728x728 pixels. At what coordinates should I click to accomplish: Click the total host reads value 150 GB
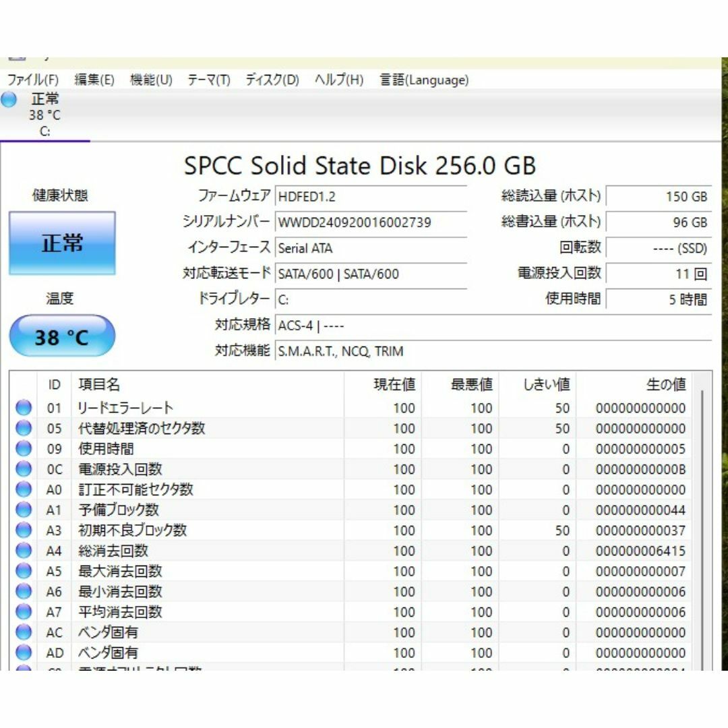[x=659, y=196]
